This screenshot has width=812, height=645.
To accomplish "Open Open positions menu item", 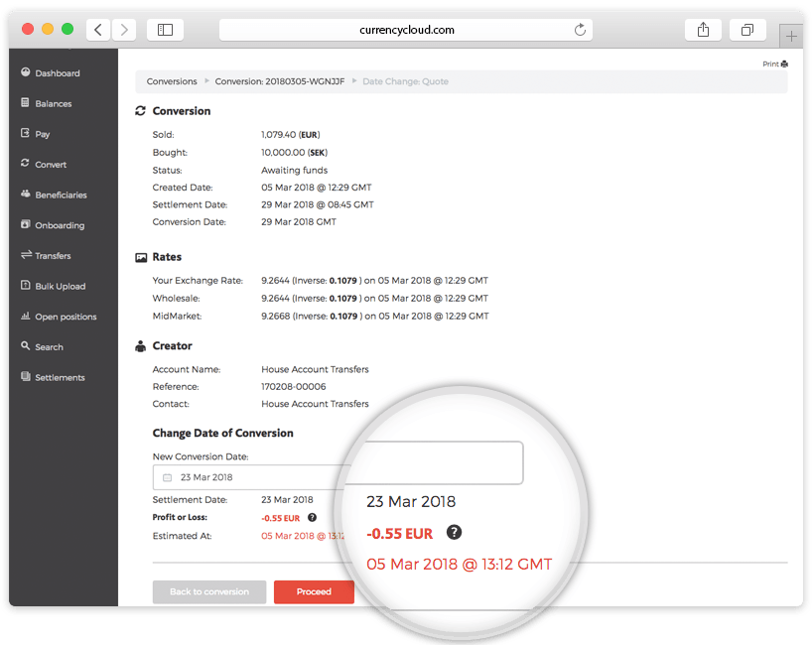I will (66, 317).
